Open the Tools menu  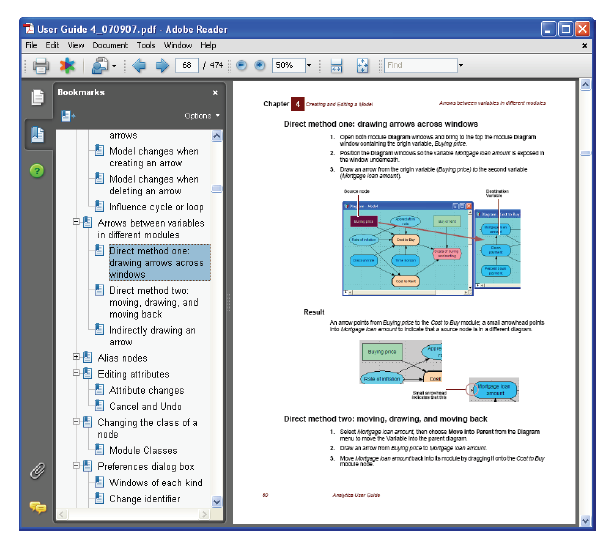[x=146, y=45]
